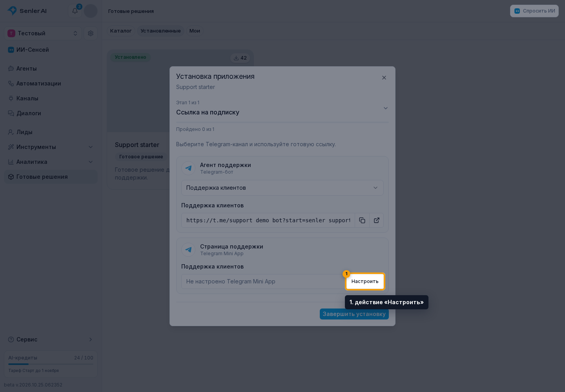Click the Готовые решения page heading
565x392 pixels.
point(131,11)
